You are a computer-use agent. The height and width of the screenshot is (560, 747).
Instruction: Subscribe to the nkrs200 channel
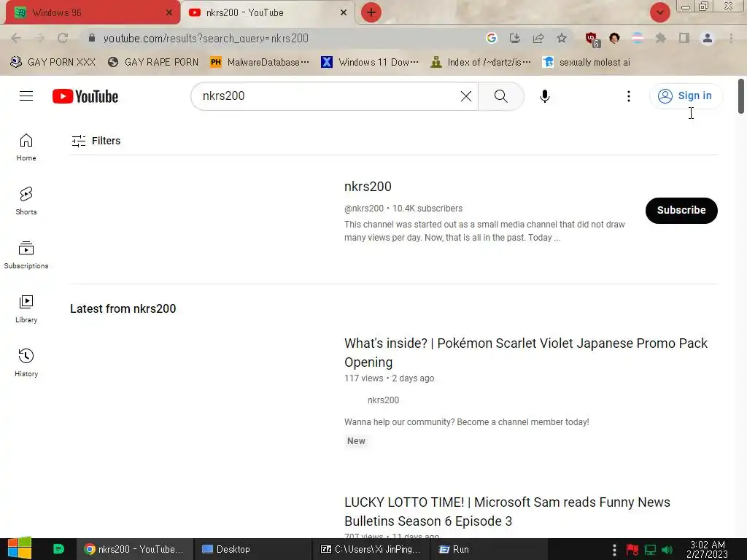[x=681, y=211]
